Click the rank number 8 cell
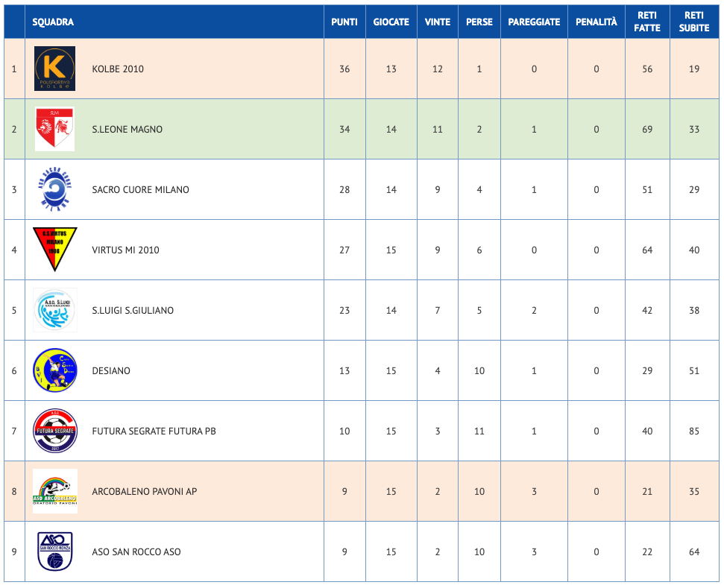 pos(14,492)
